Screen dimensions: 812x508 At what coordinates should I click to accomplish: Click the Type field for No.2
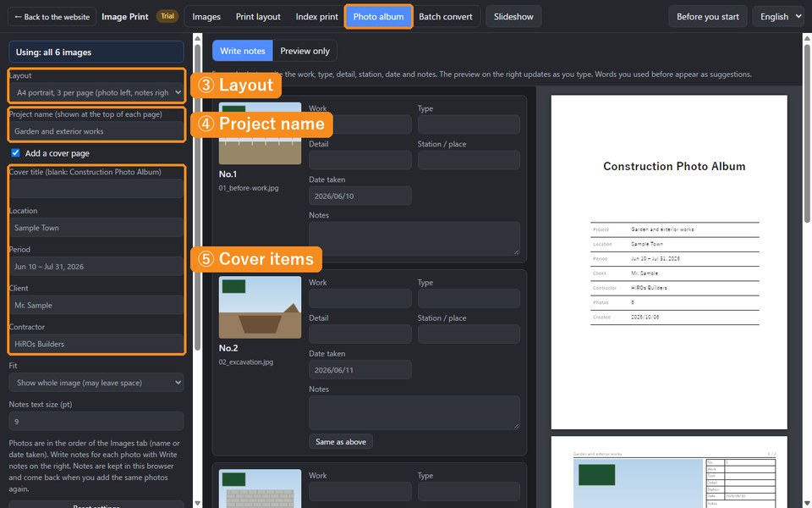coord(469,299)
